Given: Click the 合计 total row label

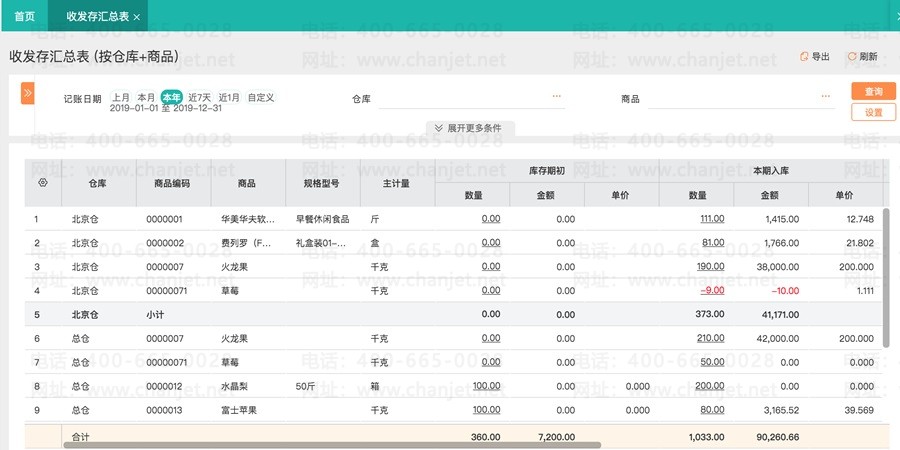Looking at the screenshot, I should point(80,437).
